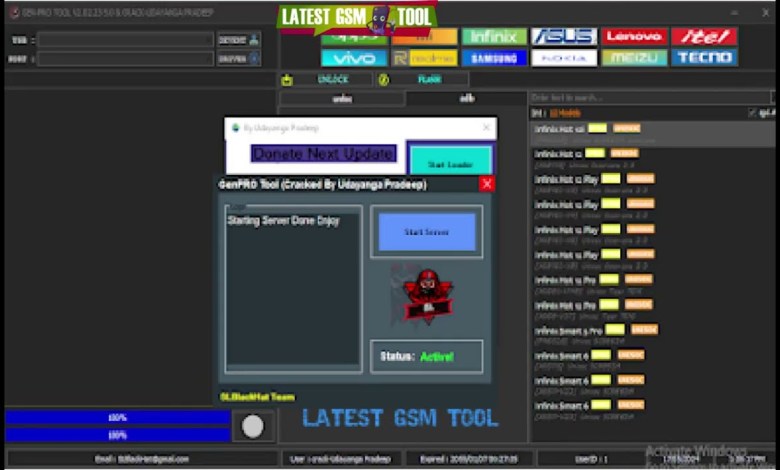Select the Infinix brand logo
This screenshot has height=470, width=780.
coord(493,37)
